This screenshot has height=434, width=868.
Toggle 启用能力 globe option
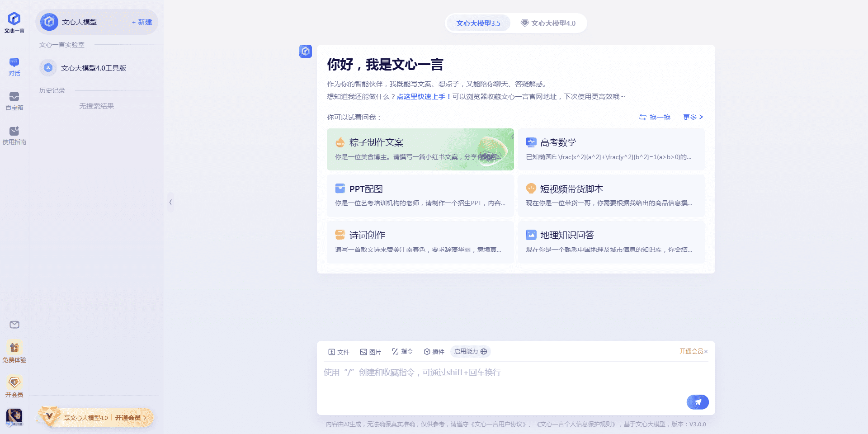pyautogui.click(x=471, y=352)
